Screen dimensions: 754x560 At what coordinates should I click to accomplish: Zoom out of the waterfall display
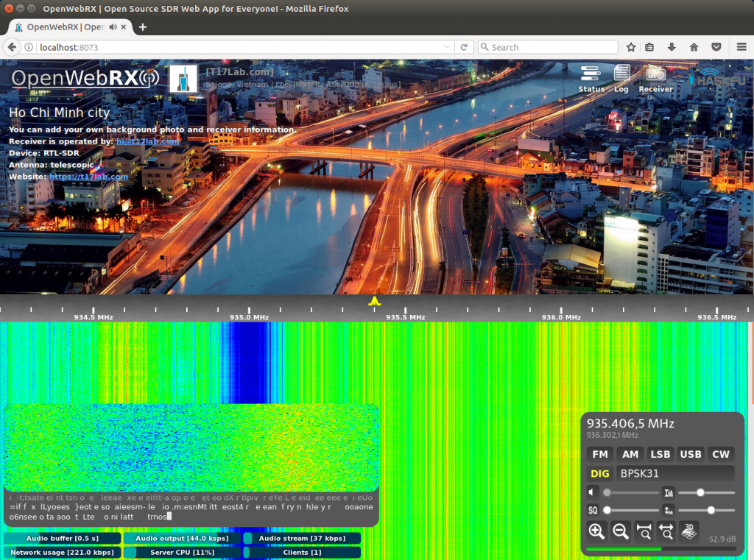coord(621,531)
